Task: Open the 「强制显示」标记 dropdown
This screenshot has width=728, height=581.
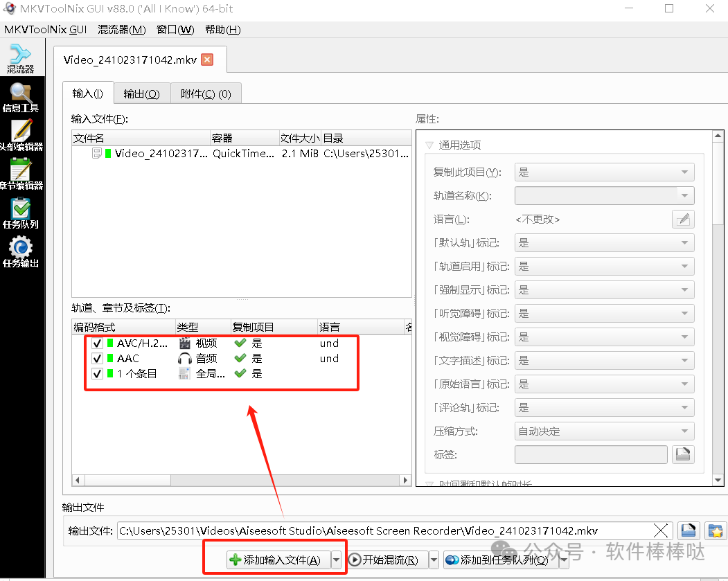Action: pos(604,290)
